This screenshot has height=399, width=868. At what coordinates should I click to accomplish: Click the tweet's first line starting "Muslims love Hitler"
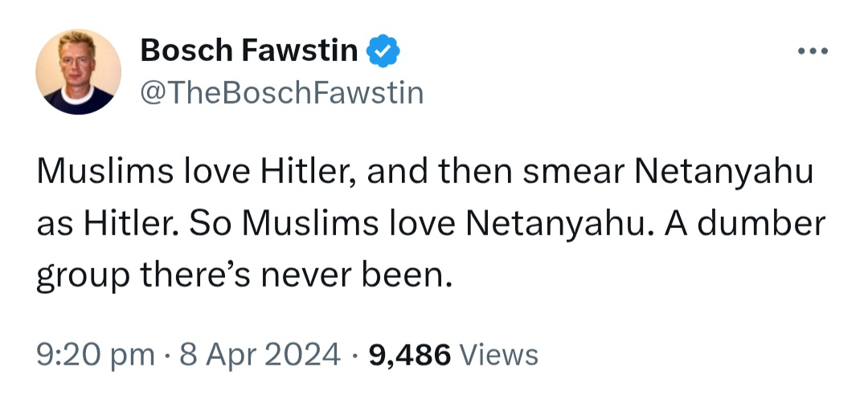tap(425, 172)
